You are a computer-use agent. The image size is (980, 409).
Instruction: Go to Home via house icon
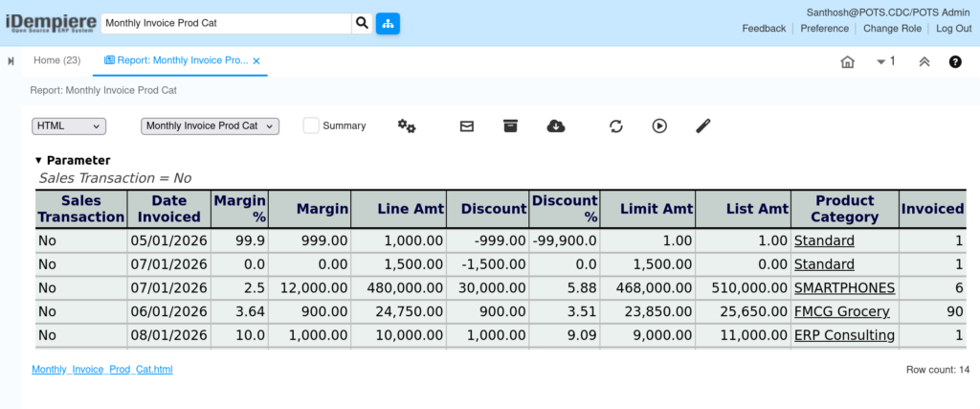coord(848,62)
